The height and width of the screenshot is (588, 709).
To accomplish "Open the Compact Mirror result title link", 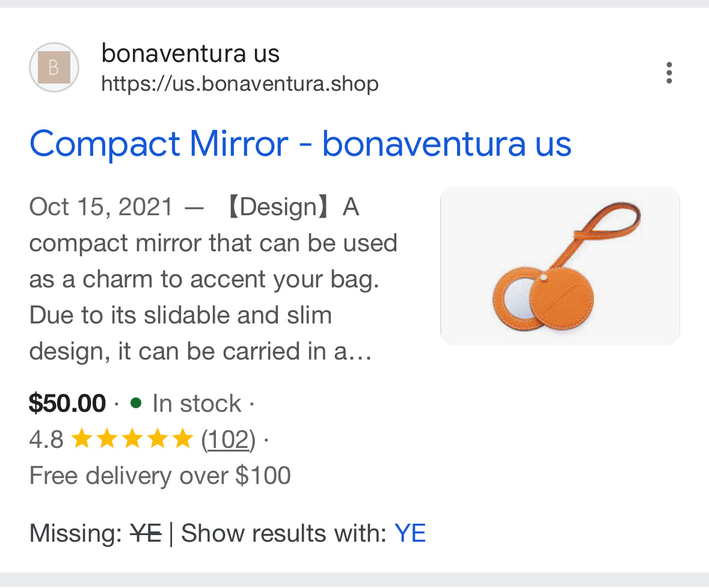I will pos(300,144).
